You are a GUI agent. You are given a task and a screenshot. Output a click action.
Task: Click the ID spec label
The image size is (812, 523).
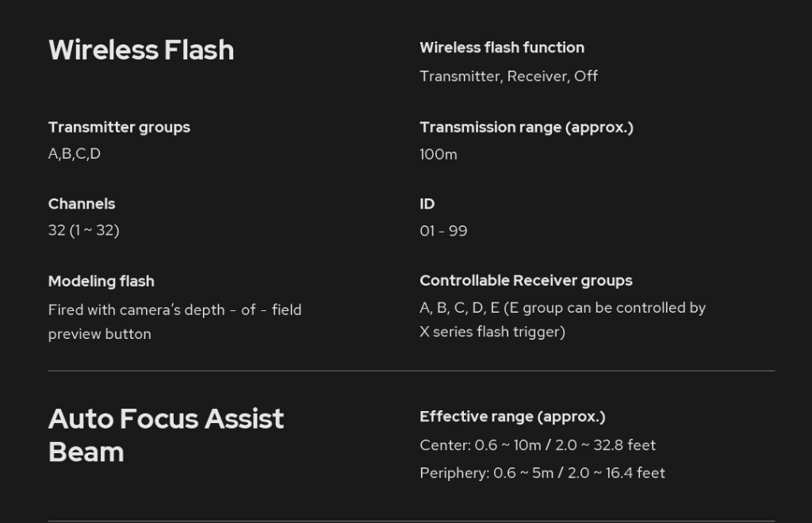tap(427, 204)
